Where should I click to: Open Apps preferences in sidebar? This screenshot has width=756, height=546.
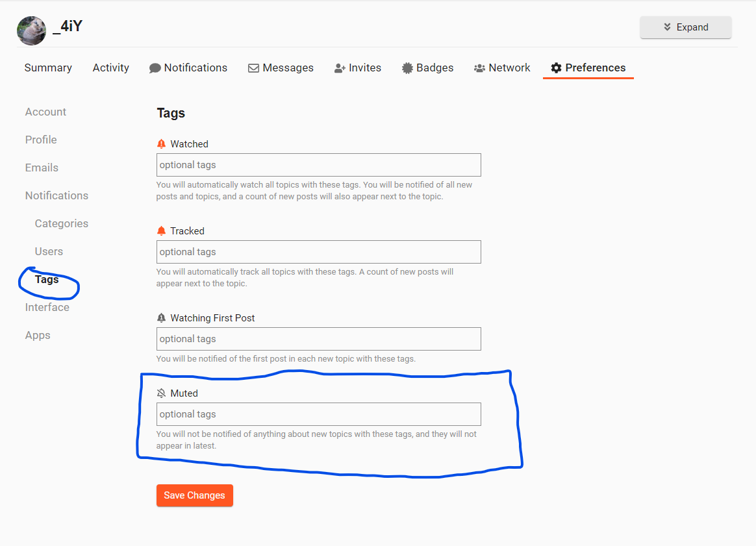tap(38, 336)
